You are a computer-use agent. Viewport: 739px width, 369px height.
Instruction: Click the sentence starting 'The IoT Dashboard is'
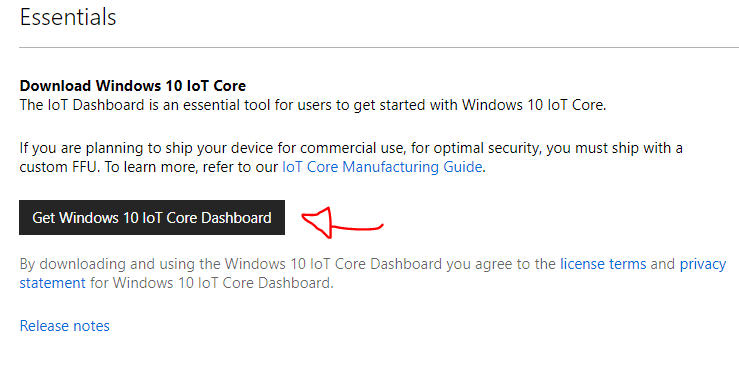tap(313, 105)
